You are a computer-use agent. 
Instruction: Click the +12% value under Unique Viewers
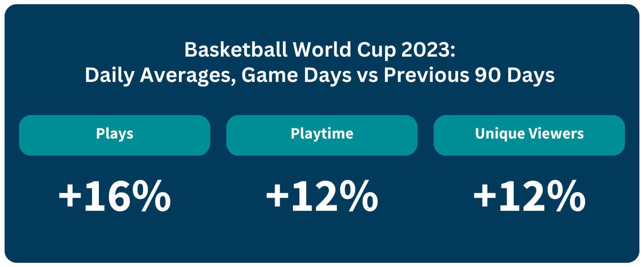529,196
